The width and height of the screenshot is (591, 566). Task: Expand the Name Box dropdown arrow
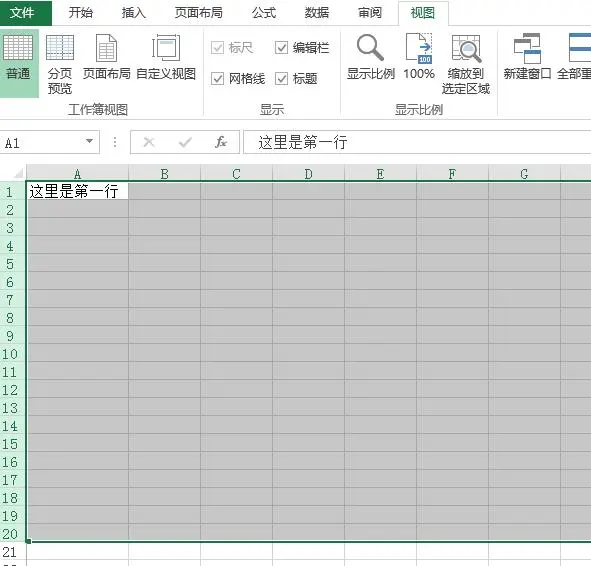[x=89, y=141]
